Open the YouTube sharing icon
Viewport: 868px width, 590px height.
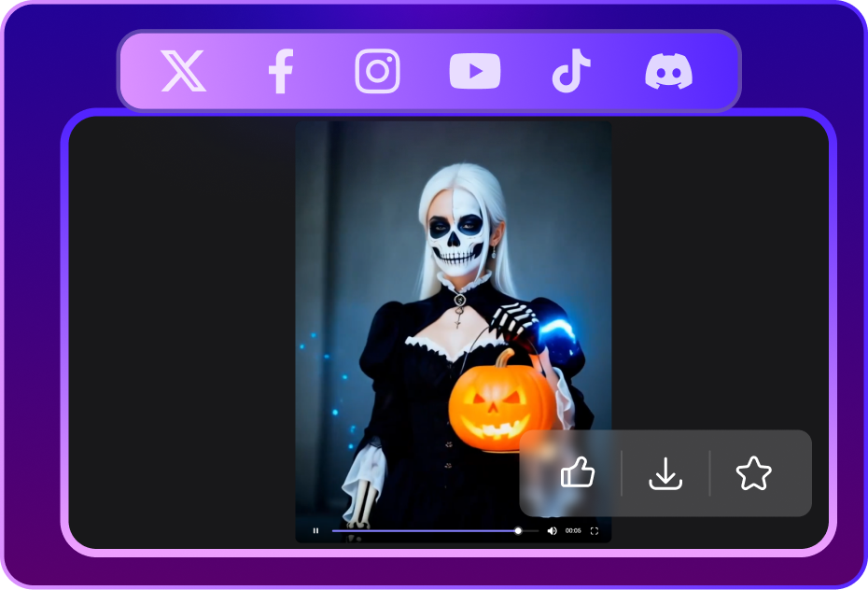tap(474, 70)
